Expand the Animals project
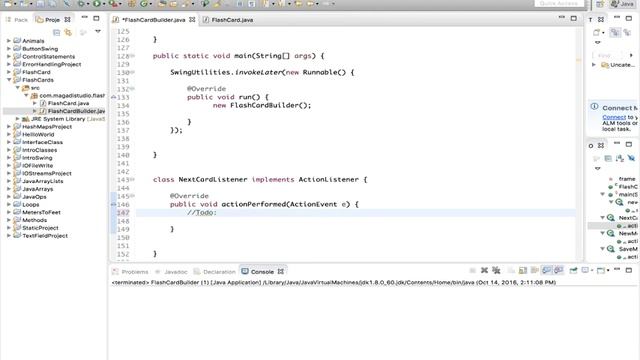 coord(9,41)
